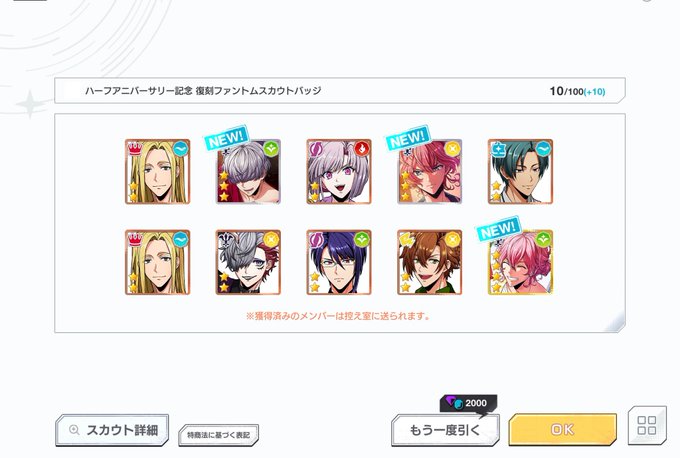Click the 2000 diamond cost badge
Viewport: 680px width, 458px height.
469,403
